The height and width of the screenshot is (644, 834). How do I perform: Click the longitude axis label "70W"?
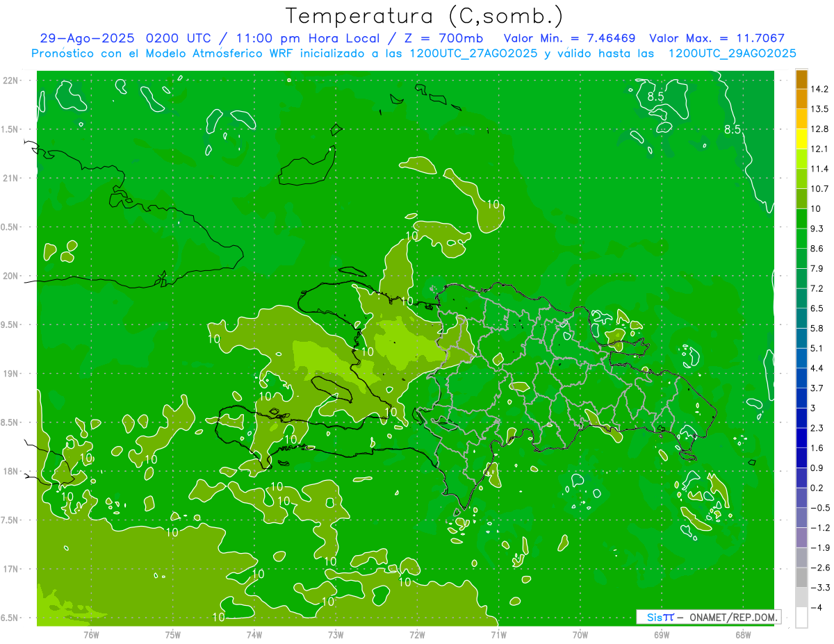pos(580,635)
